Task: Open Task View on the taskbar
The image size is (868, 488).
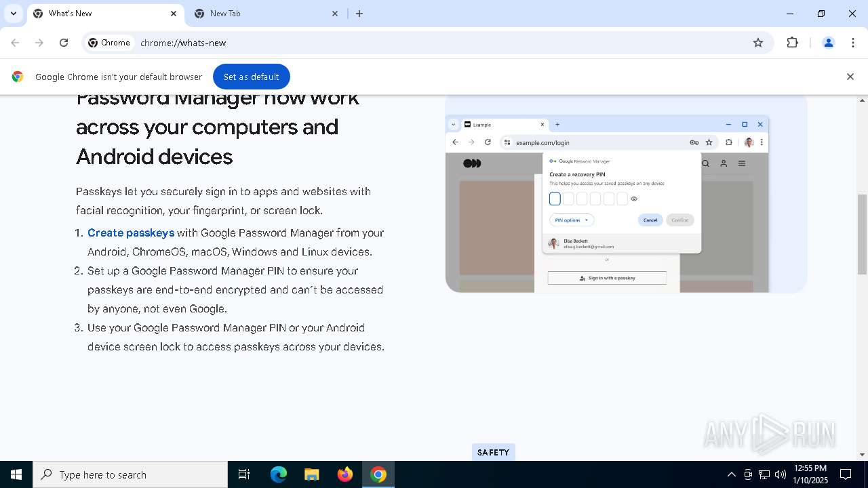Action: point(244,474)
